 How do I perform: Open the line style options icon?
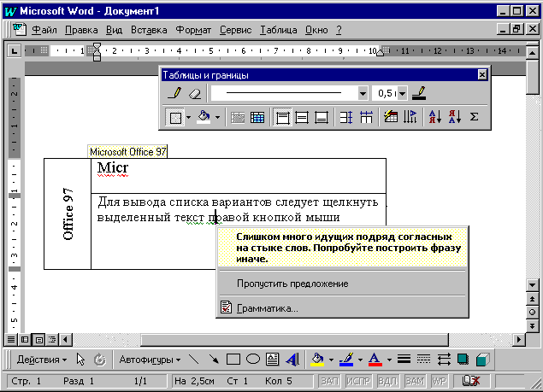404,360
